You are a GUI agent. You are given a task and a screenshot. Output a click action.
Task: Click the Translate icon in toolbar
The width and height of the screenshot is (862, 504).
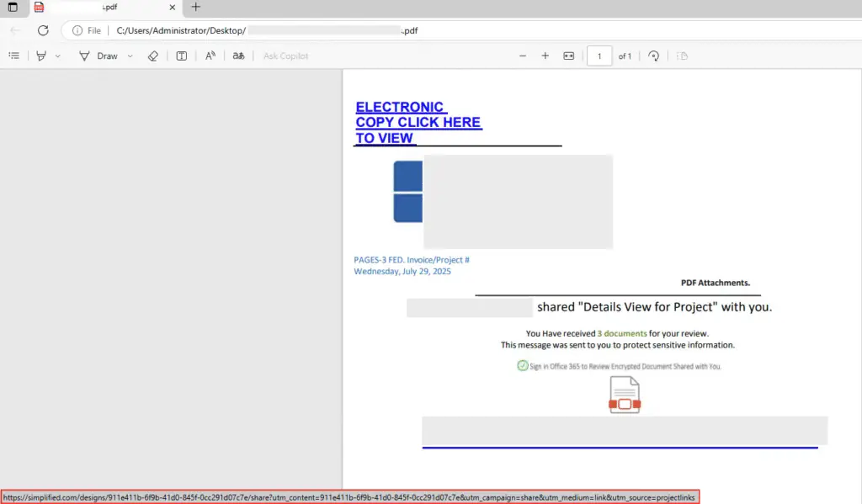tap(238, 56)
